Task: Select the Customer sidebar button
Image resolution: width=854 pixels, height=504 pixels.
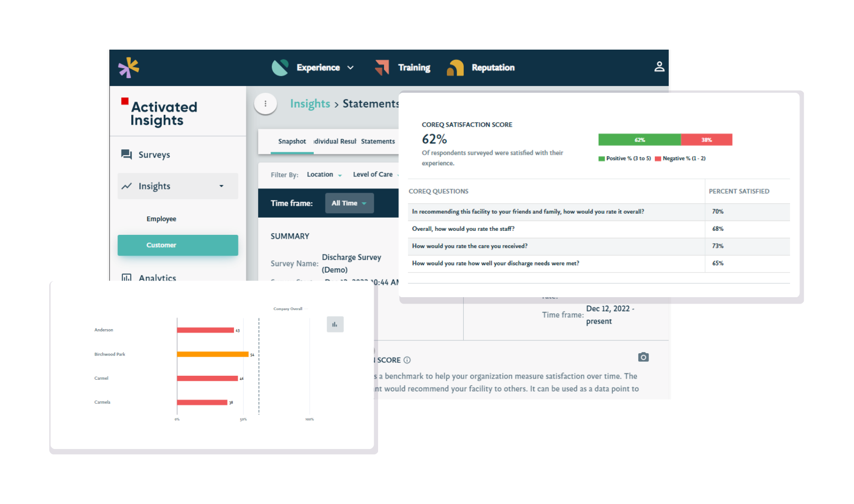Action: [x=177, y=245]
